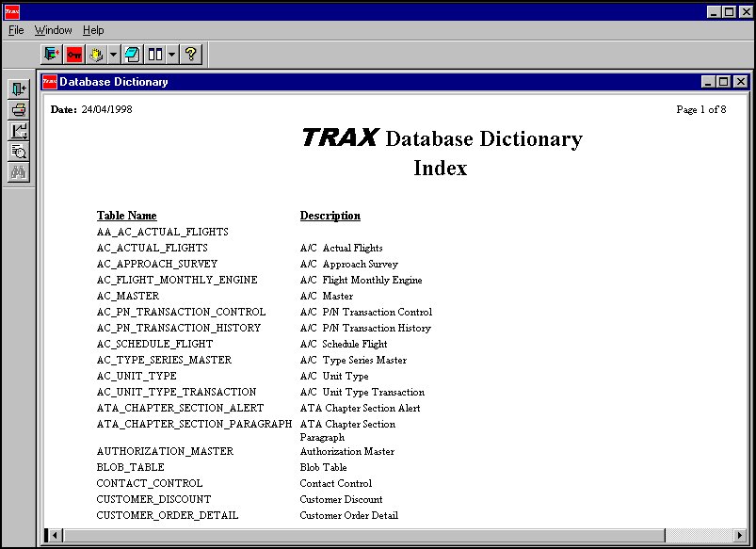Click the 'Table Name' column heading

click(x=127, y=216)
